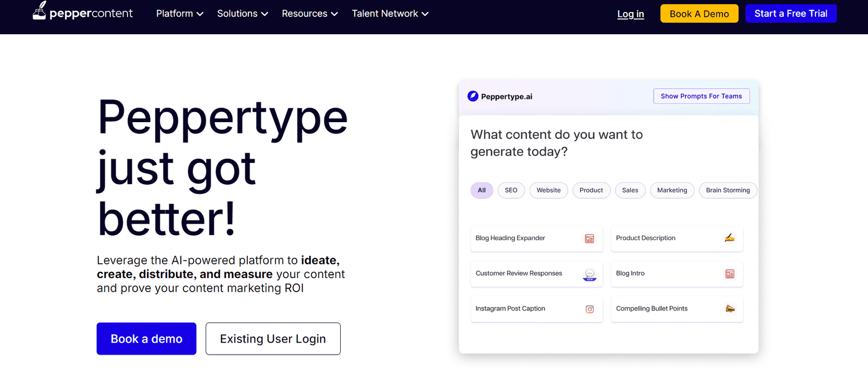Click the Existing User Login button

tap(273, 339)
